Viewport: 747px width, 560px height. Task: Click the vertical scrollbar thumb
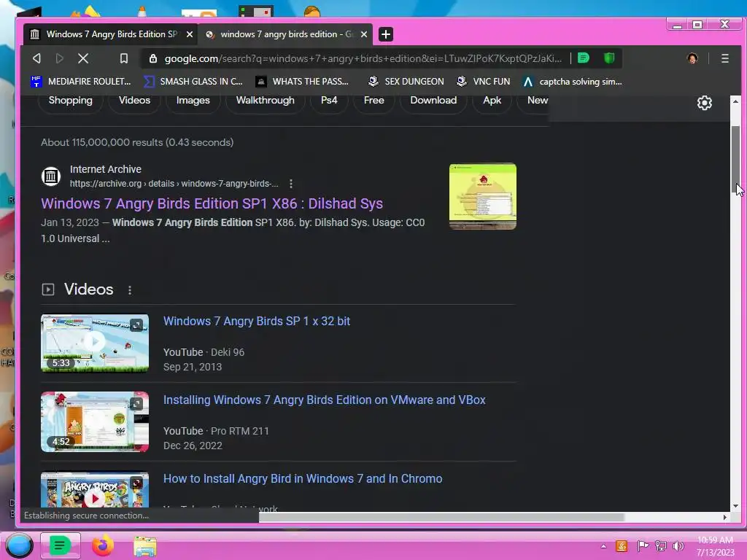[735, 160]
